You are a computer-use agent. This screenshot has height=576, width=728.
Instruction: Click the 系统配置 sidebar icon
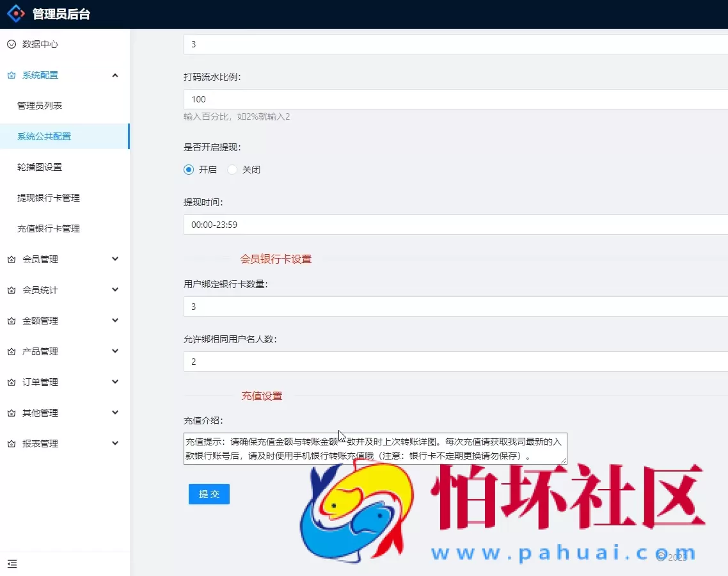click(11, 75)
